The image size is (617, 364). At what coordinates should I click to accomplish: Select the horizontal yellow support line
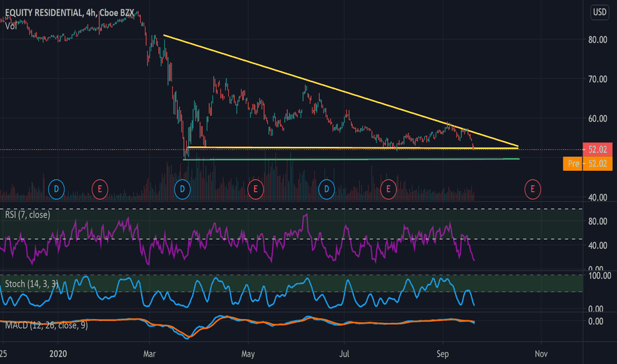pos(354,148)
